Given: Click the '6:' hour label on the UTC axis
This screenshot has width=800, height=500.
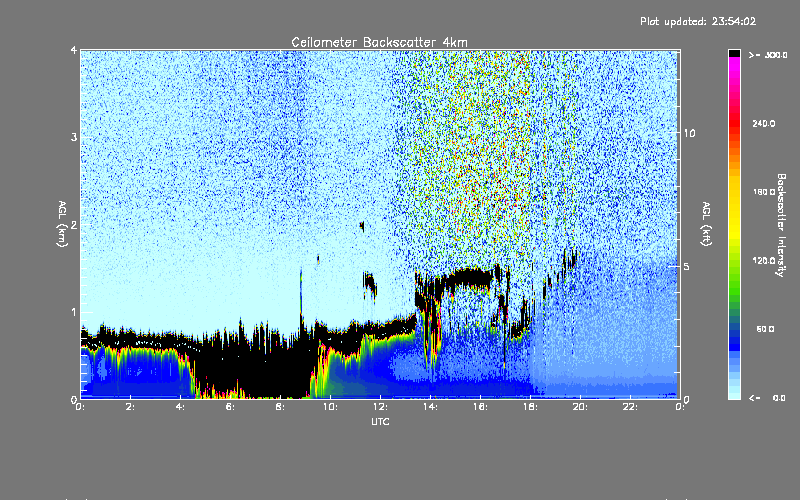Looking at the screenshot, I should (231, 407).
